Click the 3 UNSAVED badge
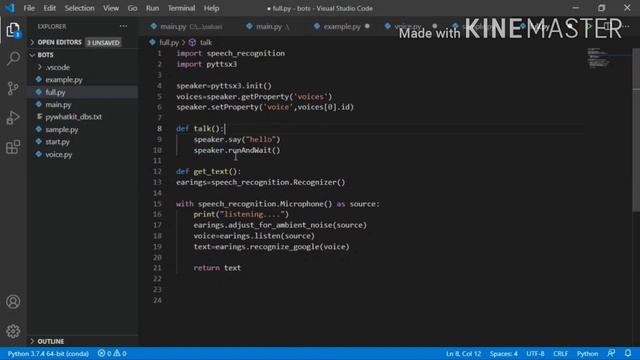 (x=103, y=42)
